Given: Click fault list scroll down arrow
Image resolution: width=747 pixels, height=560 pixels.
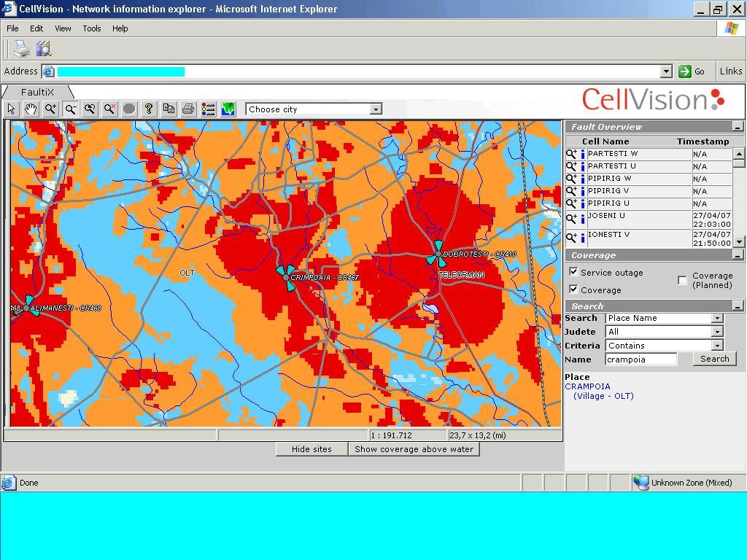Looking at the screenshot, I should click(738, 242).
